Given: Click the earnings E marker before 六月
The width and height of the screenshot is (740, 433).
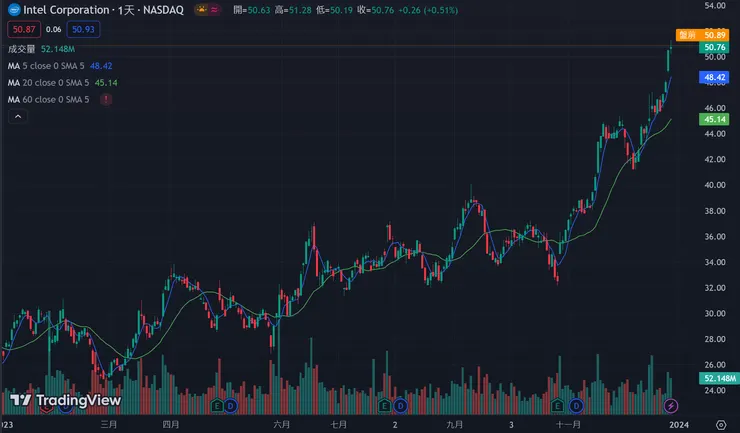Looking at the screenshot, I should [x=217, y=406].
